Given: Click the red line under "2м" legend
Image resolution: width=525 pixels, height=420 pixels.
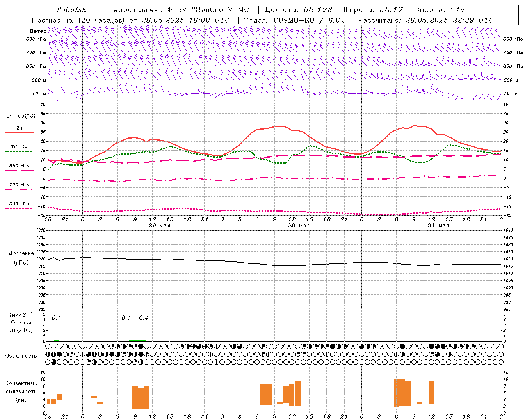Looking at the screenshot, I should [19, 132].
